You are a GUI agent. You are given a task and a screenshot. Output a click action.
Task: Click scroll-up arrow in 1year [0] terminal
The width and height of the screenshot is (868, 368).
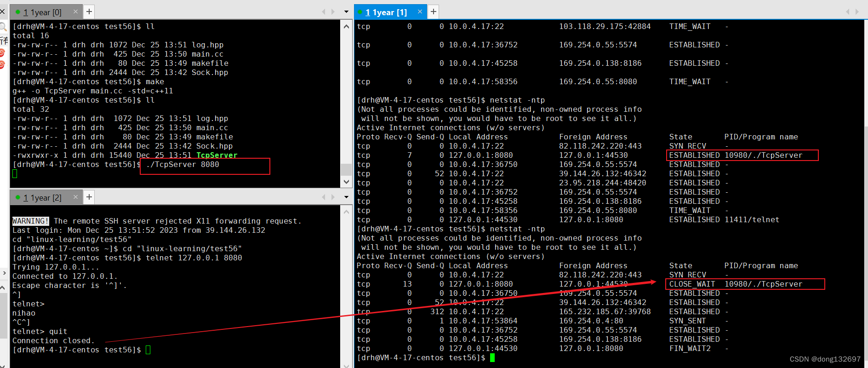pos(346,26)
